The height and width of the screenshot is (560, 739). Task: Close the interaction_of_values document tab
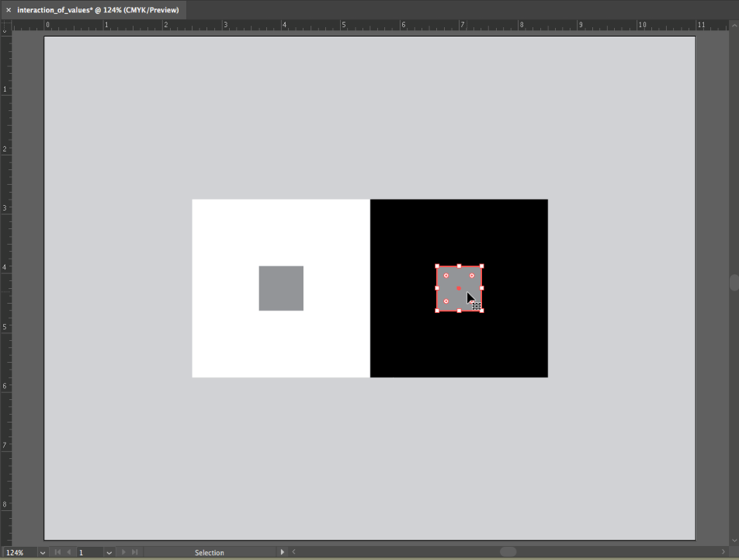8,10
